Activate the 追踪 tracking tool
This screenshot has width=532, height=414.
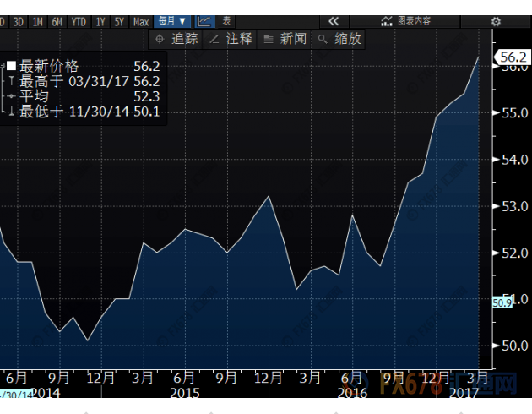pyautogui.click(x=176, y=39)
